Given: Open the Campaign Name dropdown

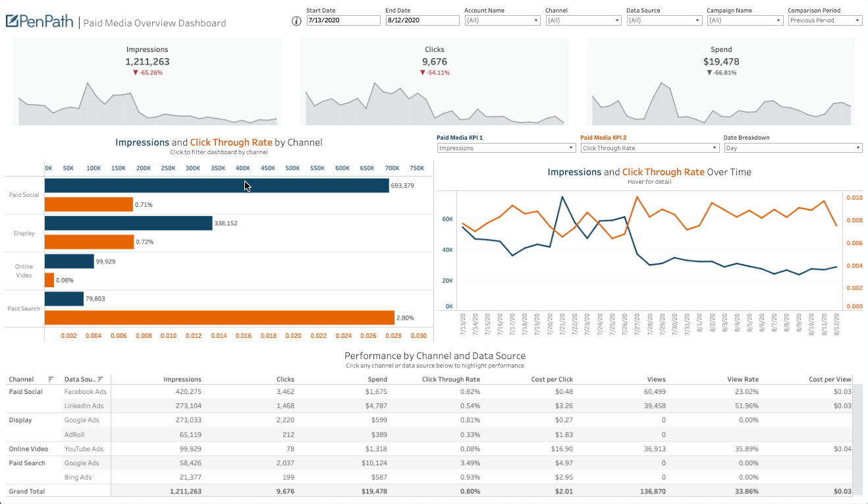Looking at the screenshot, I should point(745,20).
